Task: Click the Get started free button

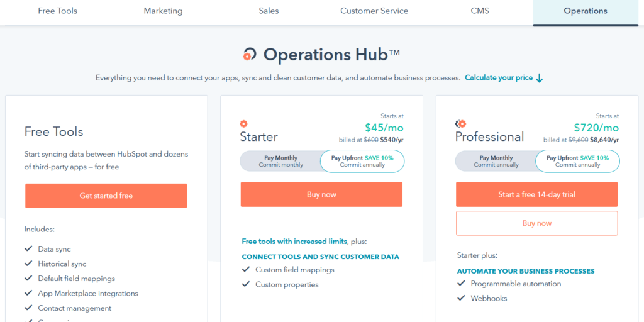Action: pos(106,196)
